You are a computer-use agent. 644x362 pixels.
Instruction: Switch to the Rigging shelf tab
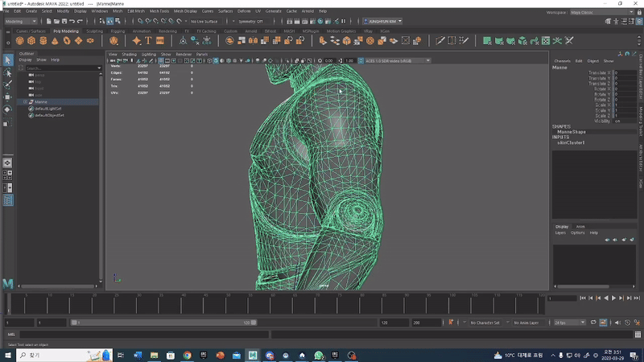(x=118, y=31)
